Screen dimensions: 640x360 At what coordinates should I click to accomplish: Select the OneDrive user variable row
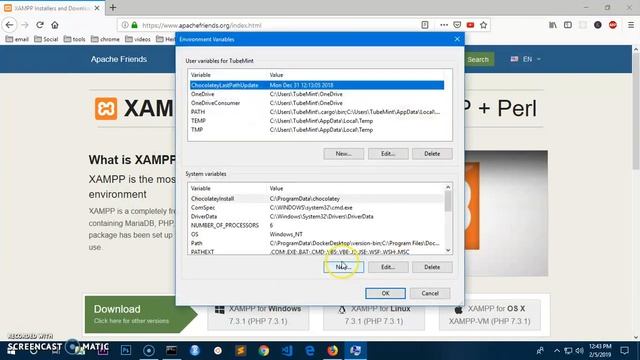pos(317,94)
